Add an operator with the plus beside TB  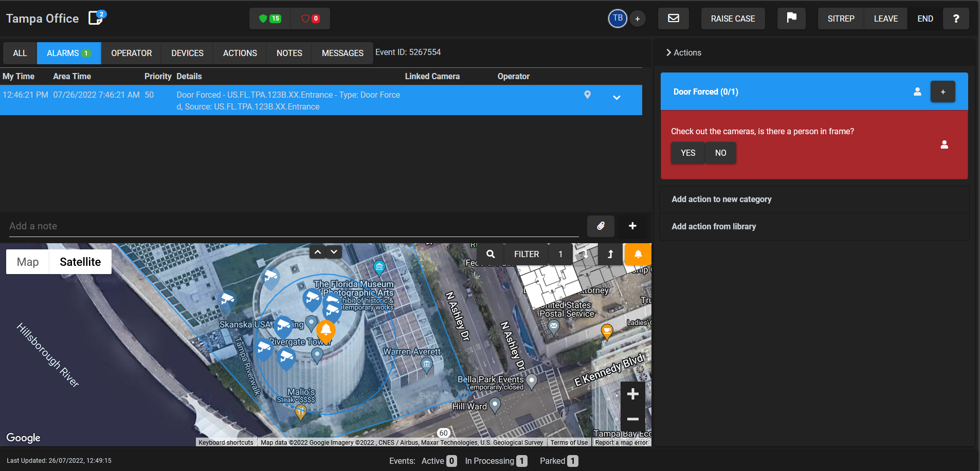[x=638, y=19]
